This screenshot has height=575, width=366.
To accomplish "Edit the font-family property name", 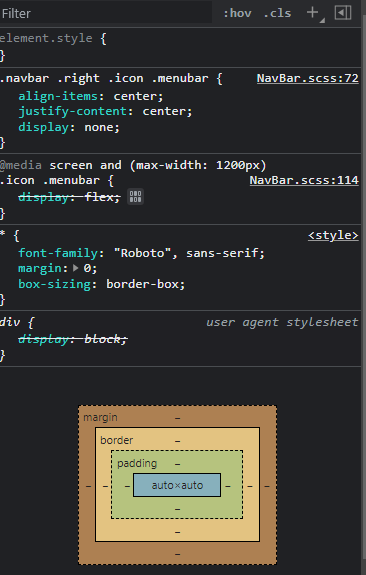I will tap(58, 253).
